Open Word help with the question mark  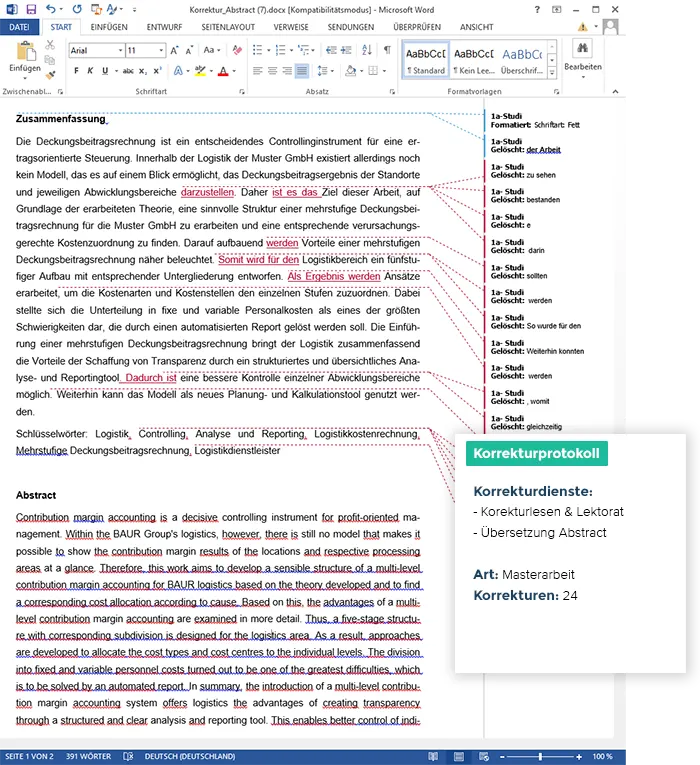537,9
